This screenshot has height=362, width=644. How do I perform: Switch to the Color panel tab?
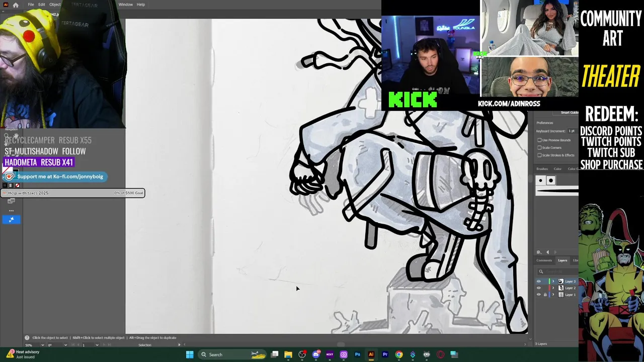(557, 169)
